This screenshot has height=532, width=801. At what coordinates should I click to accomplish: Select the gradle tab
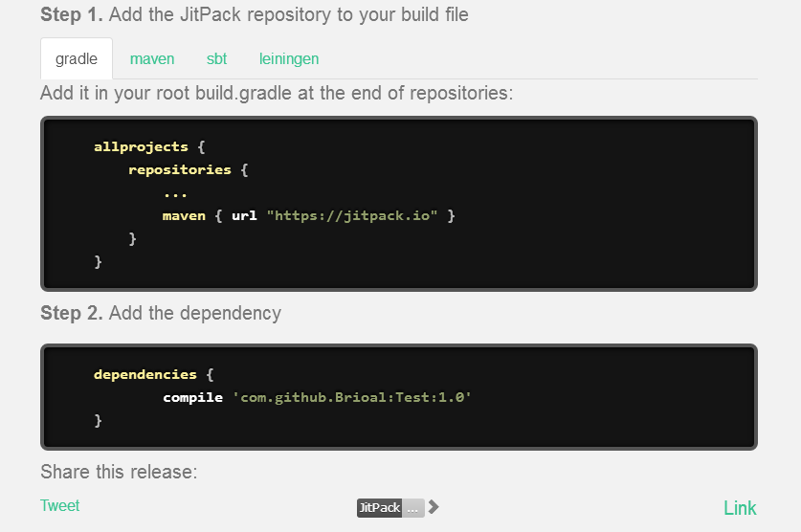pyautogui.click(x=77, y=58)
